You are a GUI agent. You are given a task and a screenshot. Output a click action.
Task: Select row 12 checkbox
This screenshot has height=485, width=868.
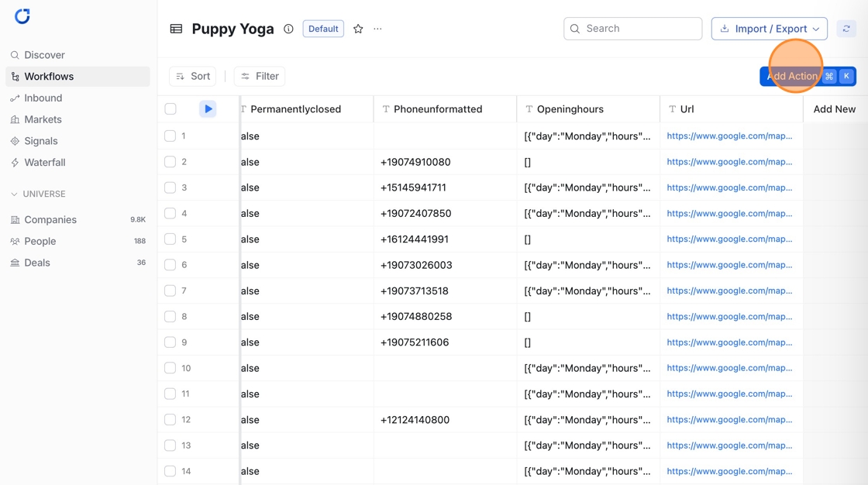[170, 420]
